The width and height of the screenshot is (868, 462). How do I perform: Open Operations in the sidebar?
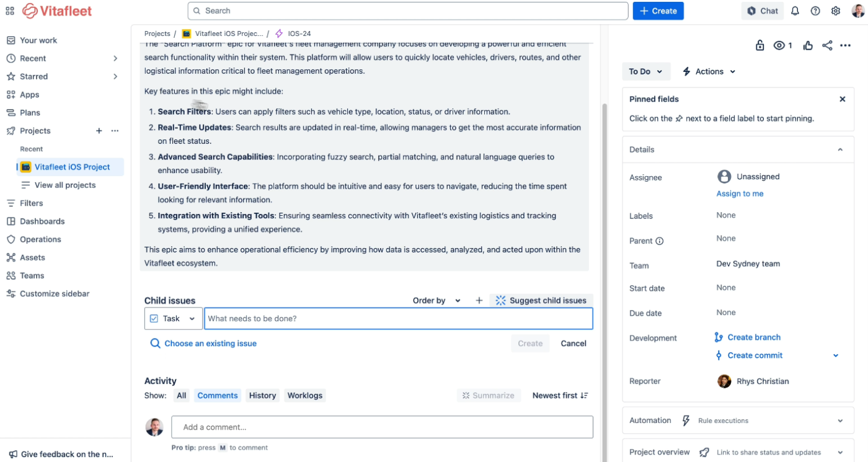click(x=40, y=239)
